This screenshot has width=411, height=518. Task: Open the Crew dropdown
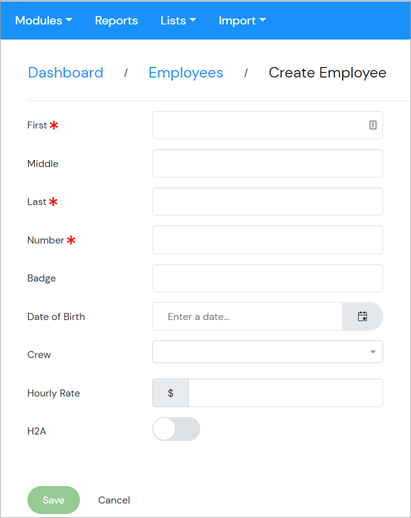click(x=267, y=352)
